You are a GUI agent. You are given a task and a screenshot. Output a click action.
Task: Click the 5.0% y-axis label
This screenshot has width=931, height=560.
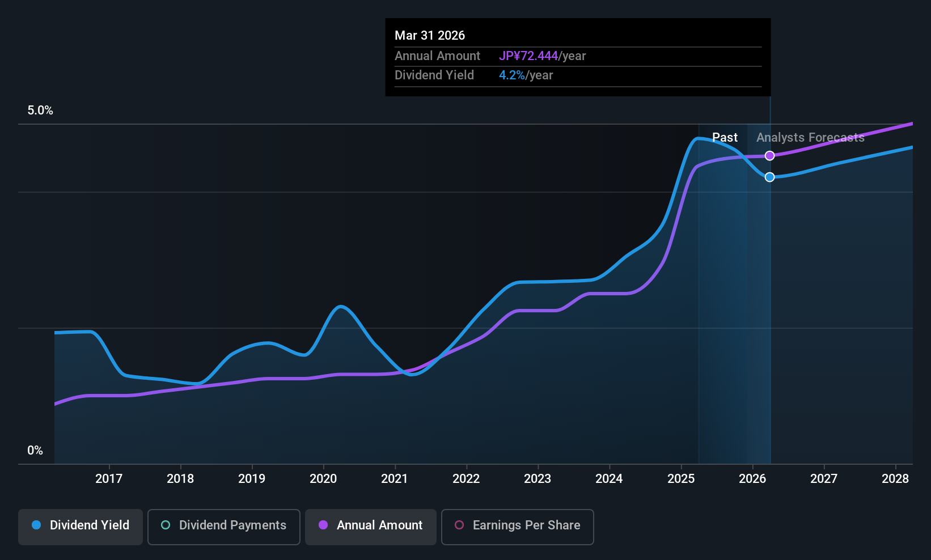pos(40,111)
